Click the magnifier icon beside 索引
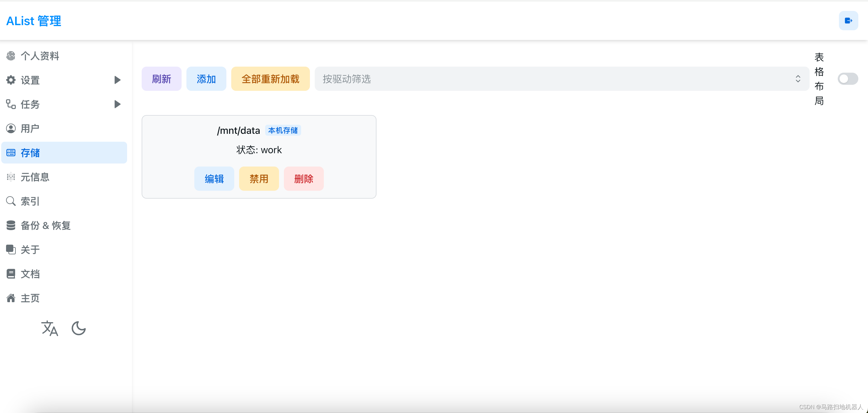The width and height of the screenshot is (868, 413). 11,201
